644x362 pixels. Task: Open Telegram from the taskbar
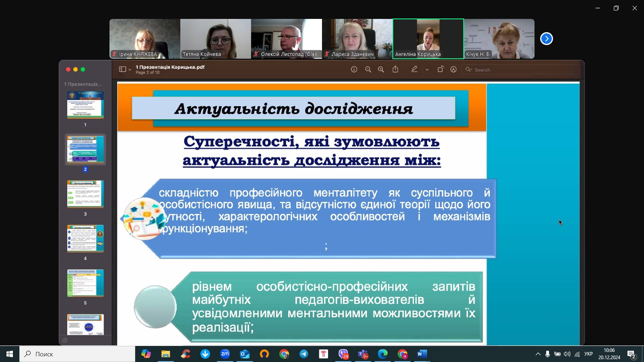[x=304, y=354]
